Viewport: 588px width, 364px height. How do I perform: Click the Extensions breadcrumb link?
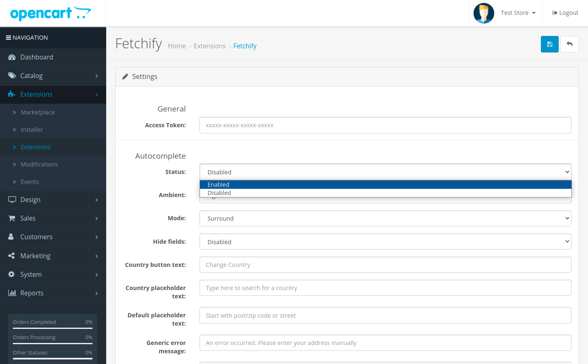(209, 46)
